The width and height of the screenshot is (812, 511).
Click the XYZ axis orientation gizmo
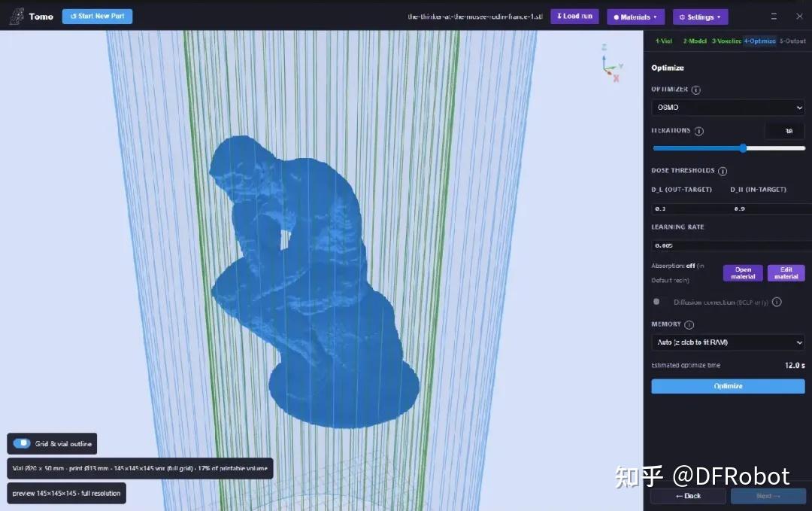(611, 64)
